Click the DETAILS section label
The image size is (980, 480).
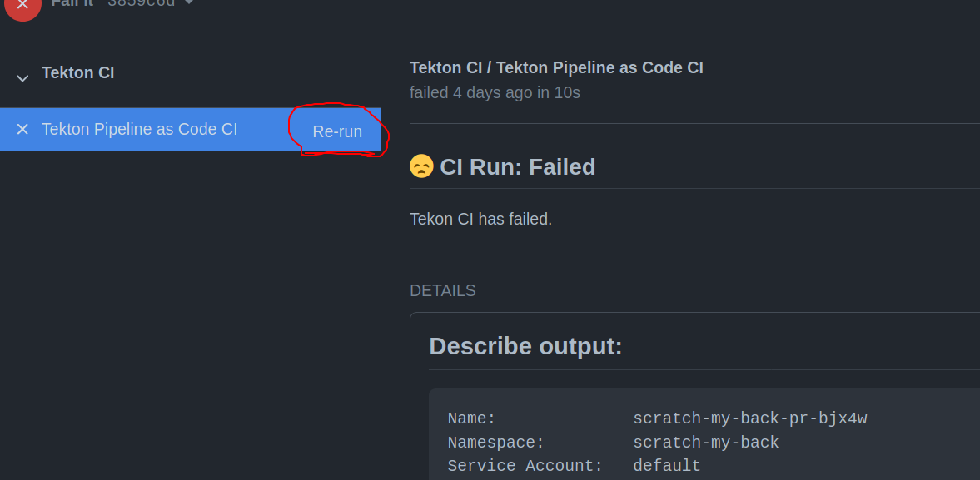442,290
